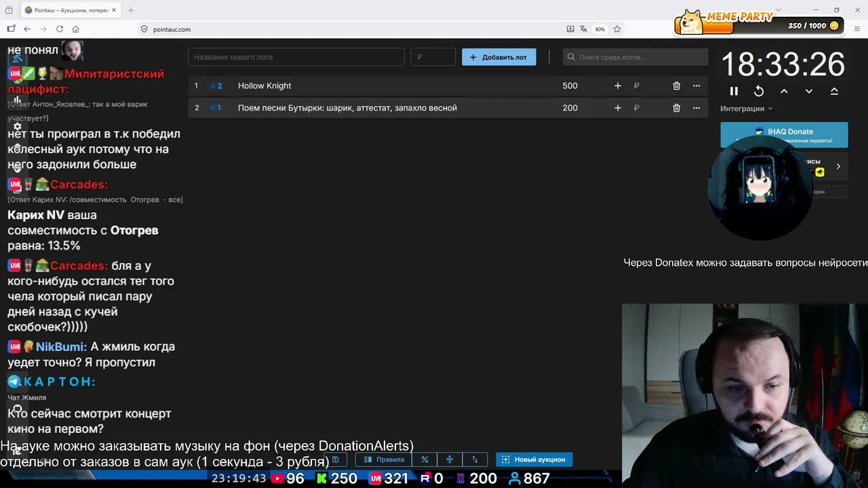Add amount to Hollow Knight lot with plus
The width and height of the screenshot is (868, 488).
coord(618,86)
